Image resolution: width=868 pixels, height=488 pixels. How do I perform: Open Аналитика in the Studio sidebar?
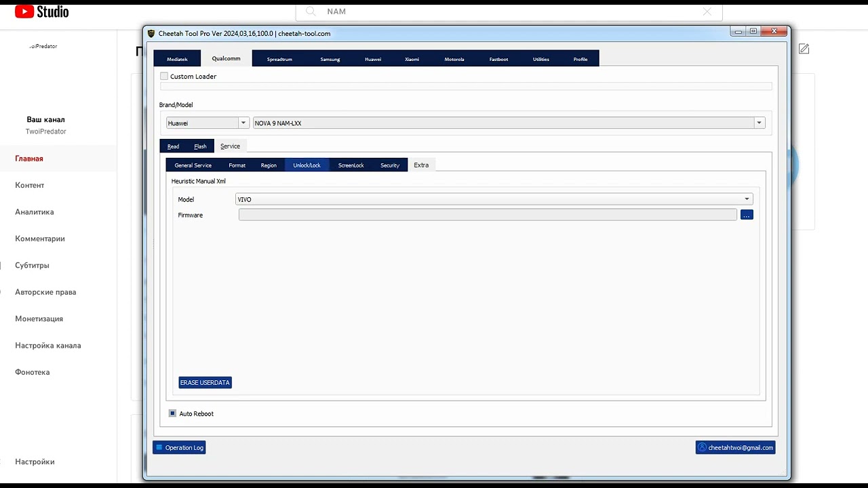(35, 212)
